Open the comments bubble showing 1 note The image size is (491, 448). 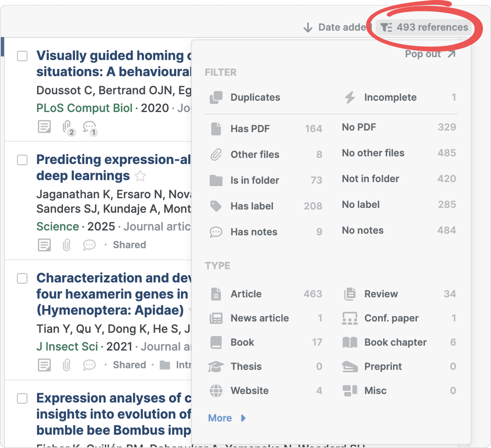(x=89, y=127)
